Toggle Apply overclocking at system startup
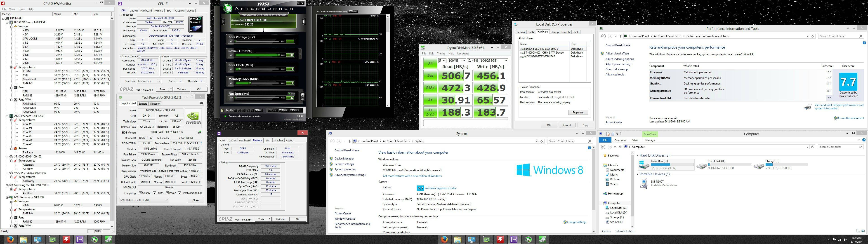 (x=225, y=116)
